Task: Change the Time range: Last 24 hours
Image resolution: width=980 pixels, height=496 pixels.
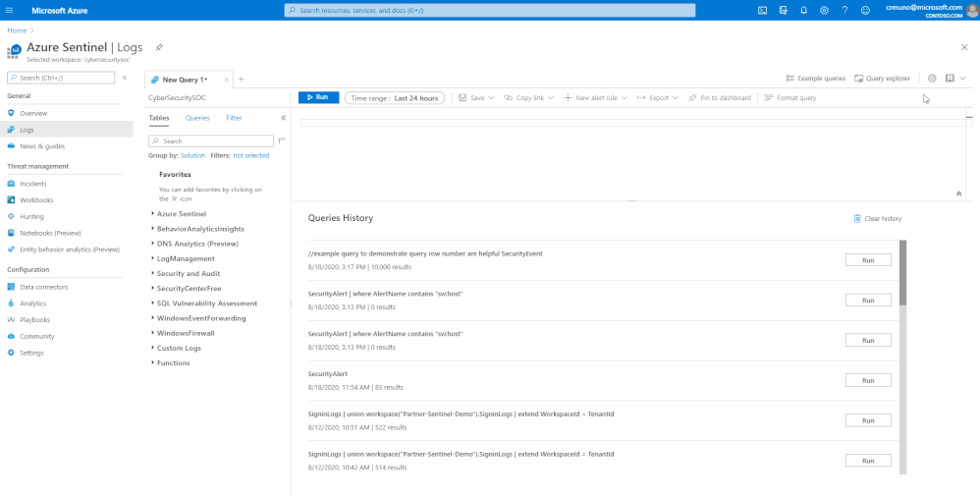Action: coord(395,98)
